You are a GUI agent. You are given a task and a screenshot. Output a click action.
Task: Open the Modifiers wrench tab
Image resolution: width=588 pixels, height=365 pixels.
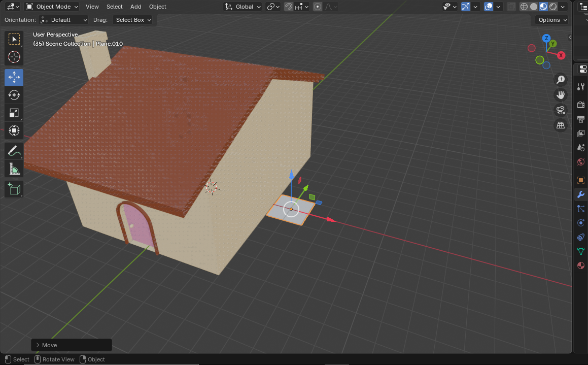click(x=581, y=195)
